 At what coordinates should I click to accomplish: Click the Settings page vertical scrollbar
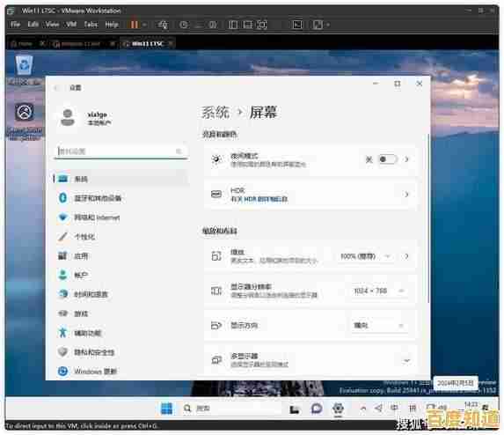point(428,218)
